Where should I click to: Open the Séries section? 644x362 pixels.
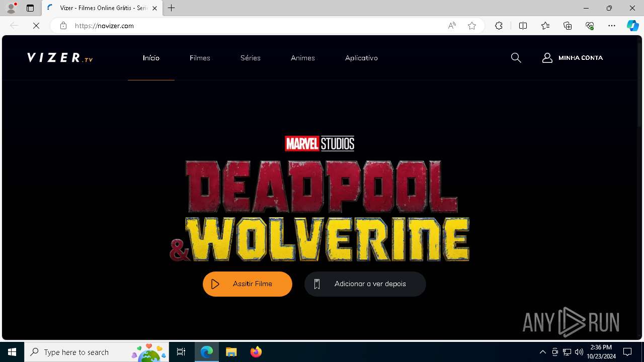pos(250,58)
